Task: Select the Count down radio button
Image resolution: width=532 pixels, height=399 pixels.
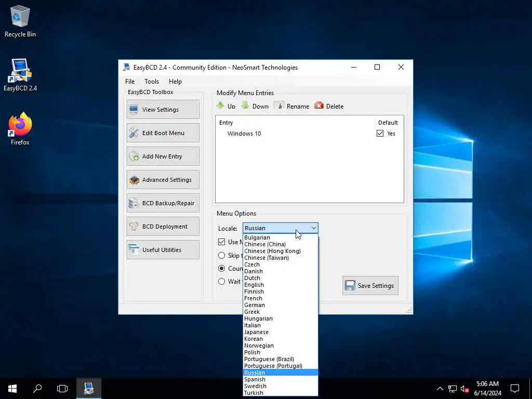Action: pos(221,269)
